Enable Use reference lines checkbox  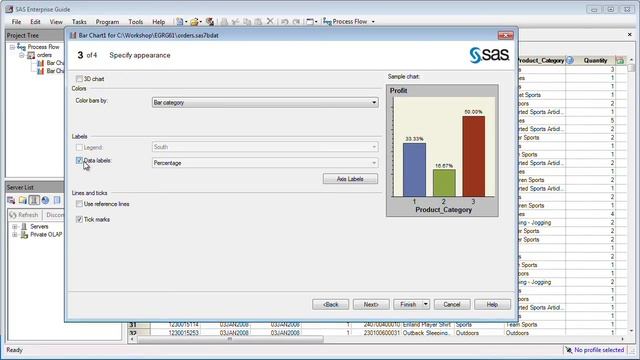click(x=79, y=204)
